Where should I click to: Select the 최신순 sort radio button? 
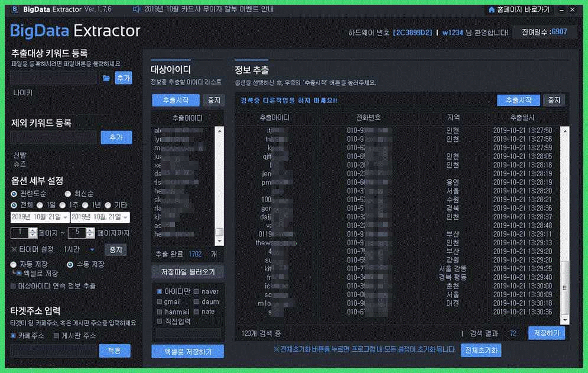(68, 193)
